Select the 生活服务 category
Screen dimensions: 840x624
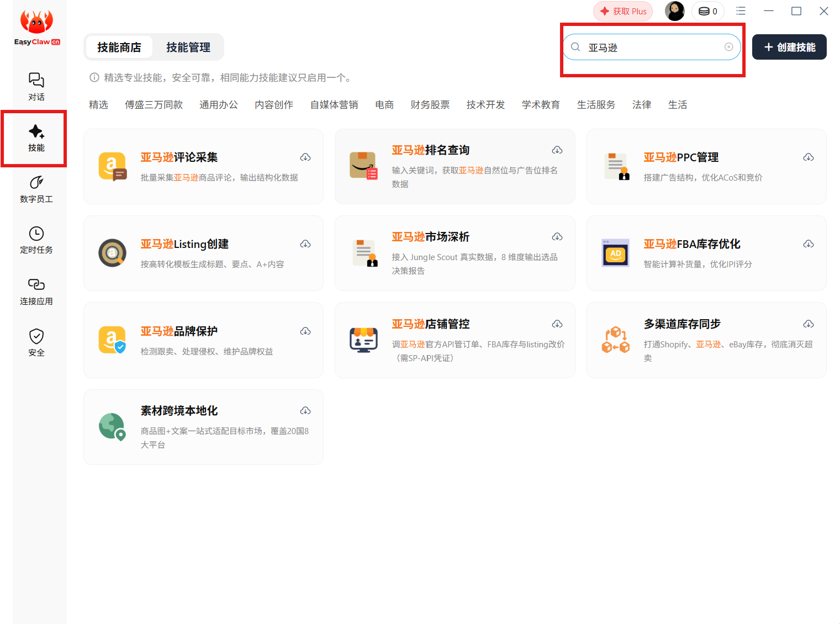(596, 105)
